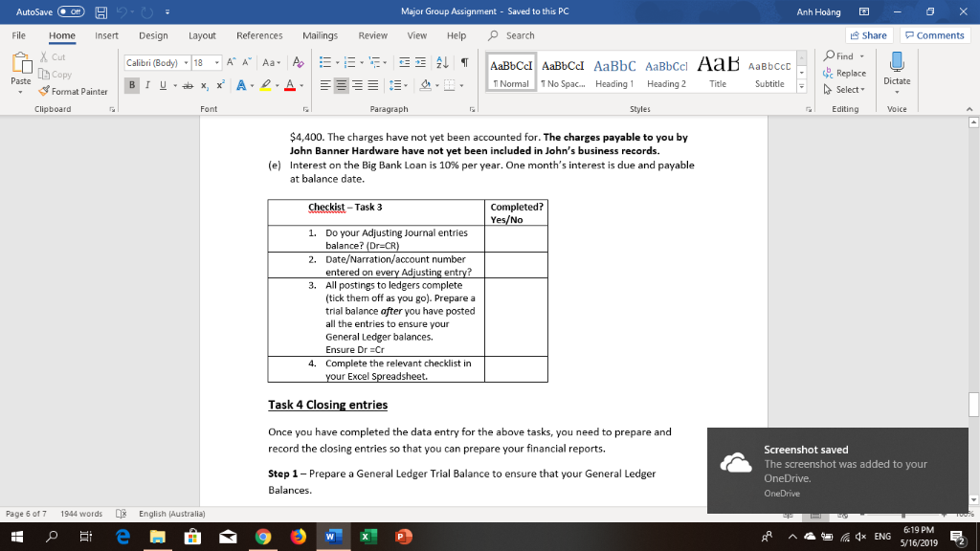This screenshot has height=551, width=980.
Task: Click 1944 words in status bar
Action: [x=81, y=514]
